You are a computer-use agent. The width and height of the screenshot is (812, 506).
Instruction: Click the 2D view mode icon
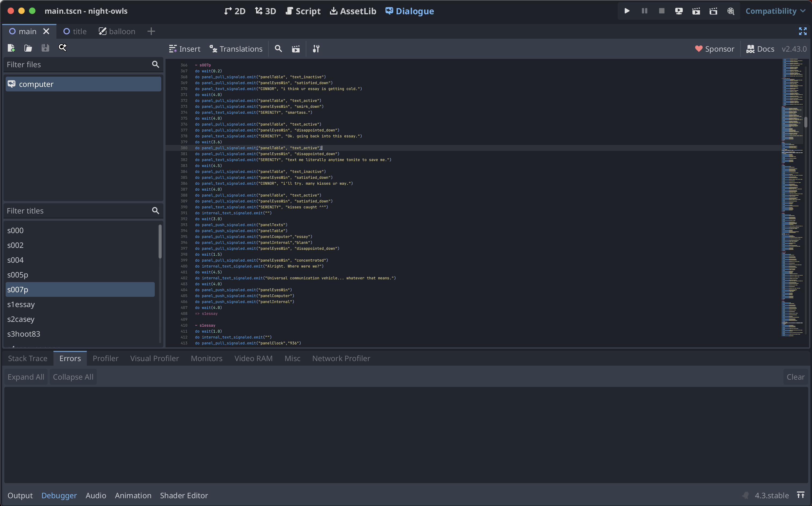(236, 10)
